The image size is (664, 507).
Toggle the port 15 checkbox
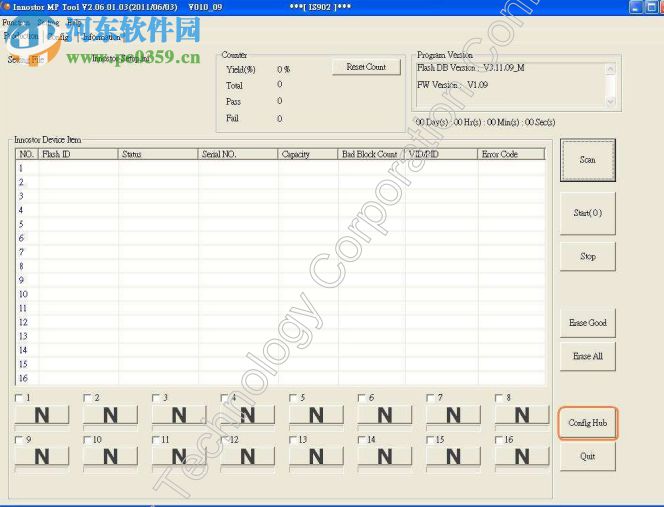pos(431,440)
